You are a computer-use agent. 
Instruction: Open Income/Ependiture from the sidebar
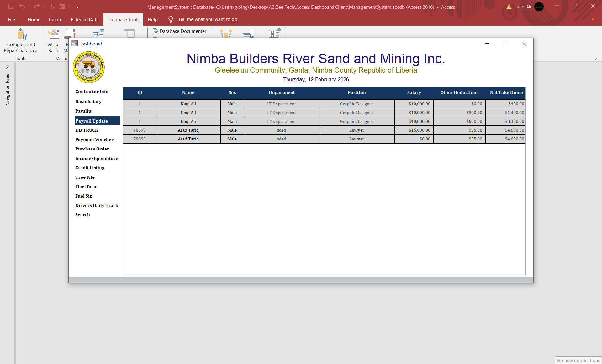(x=97, y=158)
